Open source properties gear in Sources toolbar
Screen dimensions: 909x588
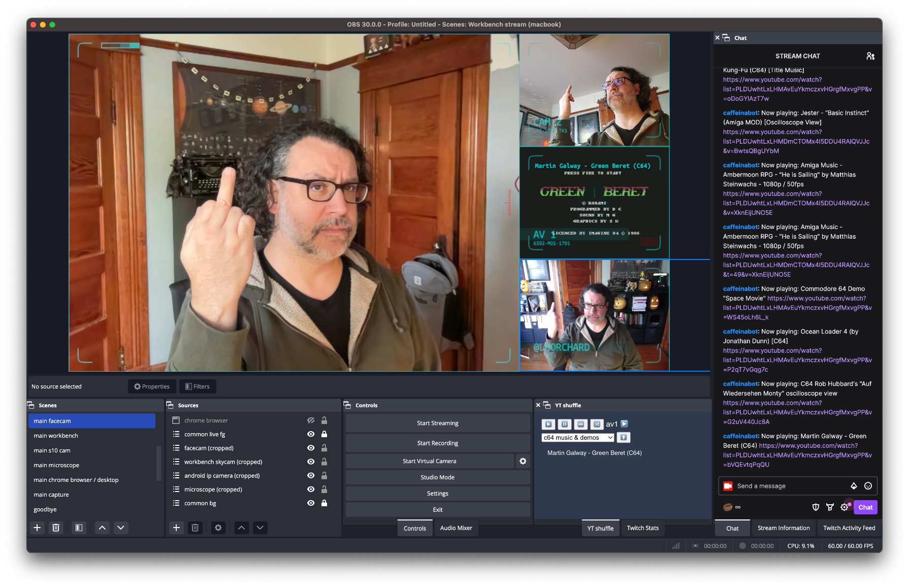coord(218,528)
